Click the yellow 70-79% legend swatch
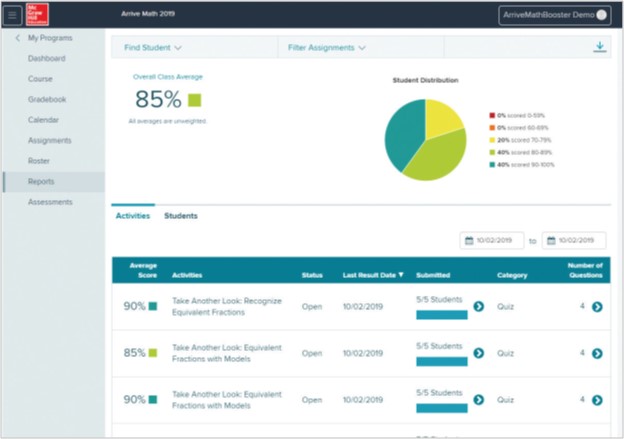The width and height of the screenshot is (624, 439). 492,140
